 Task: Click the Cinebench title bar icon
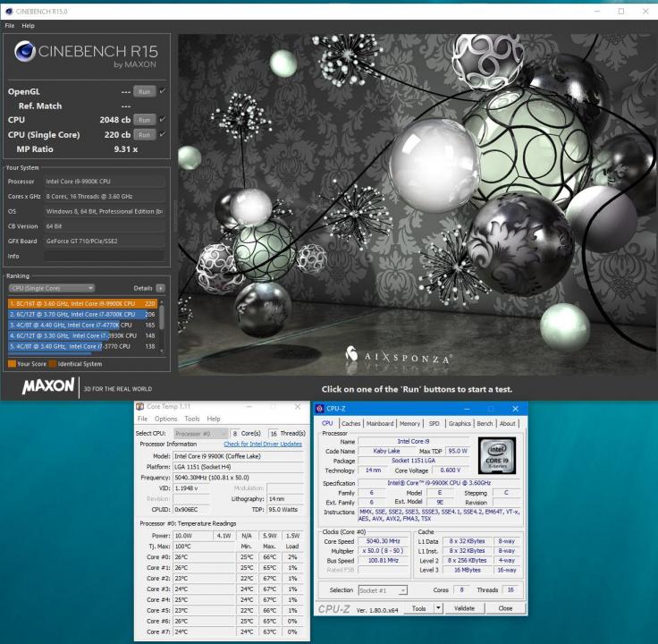point(9,12)
